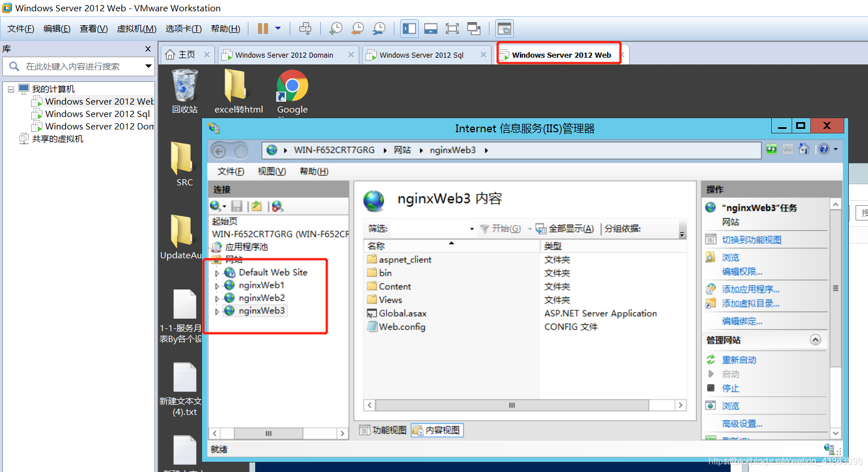This screenshot has height=472, width=868.
Task: Click 重新启动 to restart the site
Action: (x=739, y=360)
